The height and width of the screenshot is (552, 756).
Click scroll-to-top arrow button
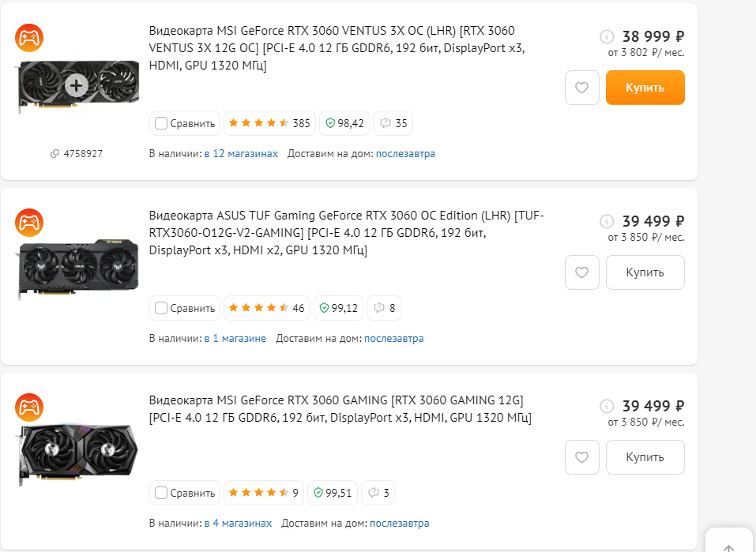[x=729, y=546]
